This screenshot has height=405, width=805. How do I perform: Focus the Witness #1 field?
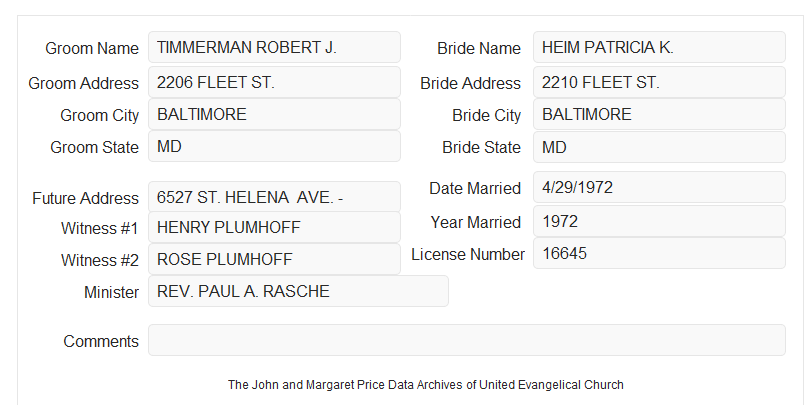point(274,227)
